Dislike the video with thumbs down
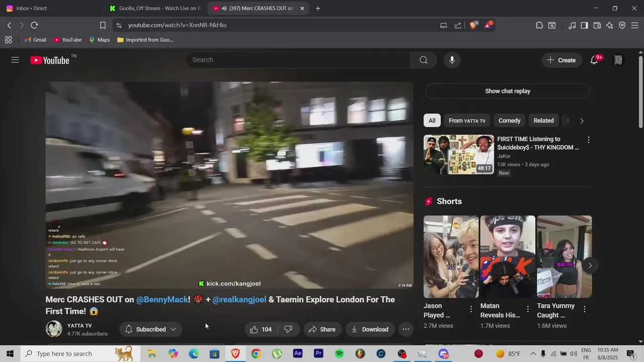Screen dimensions: 644x362 point(288,329)
